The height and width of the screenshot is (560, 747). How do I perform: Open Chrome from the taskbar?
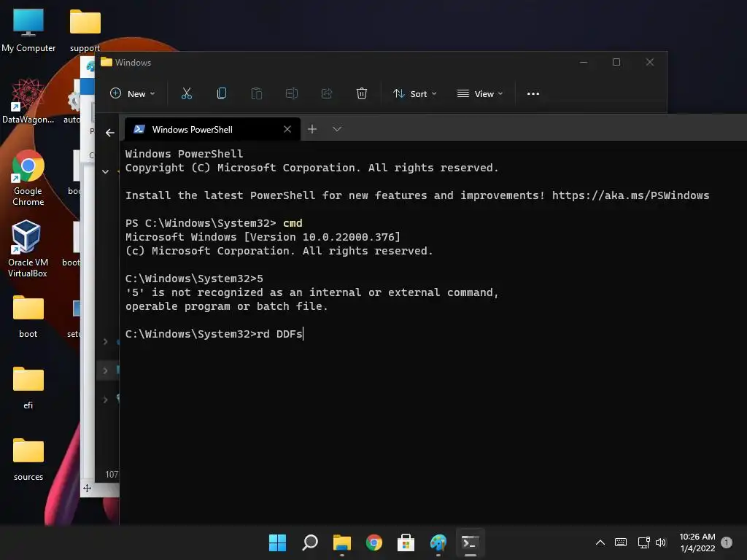(374, 542)
